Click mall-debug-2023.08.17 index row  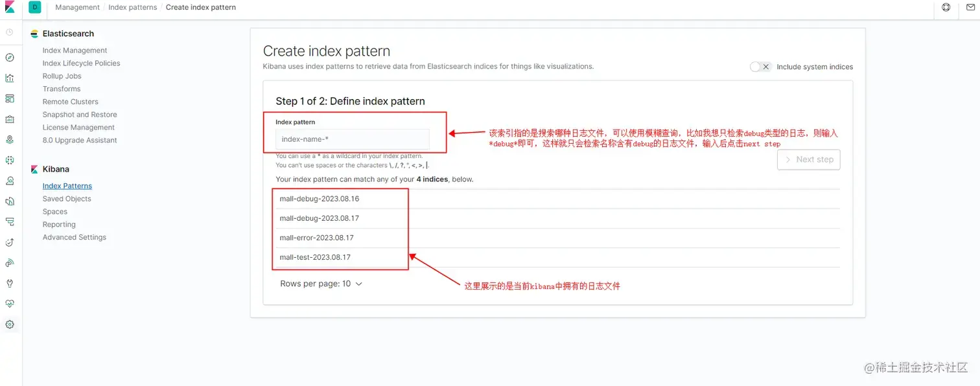tap(557, 218)
